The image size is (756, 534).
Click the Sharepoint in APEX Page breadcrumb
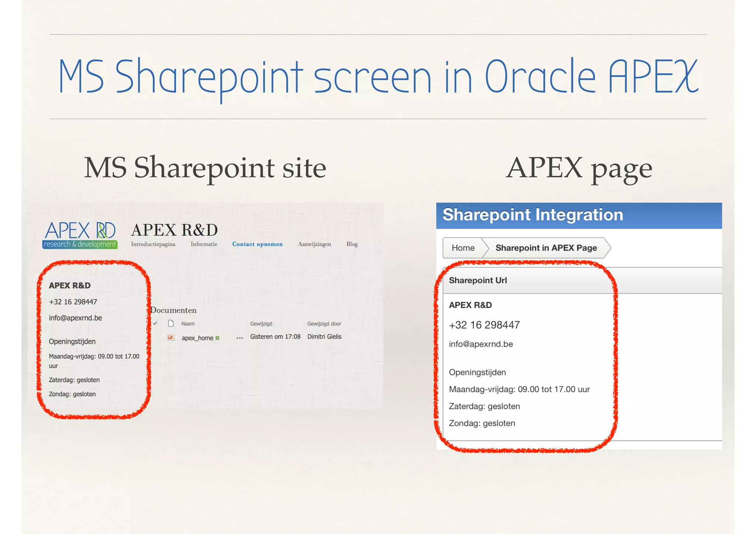tap(546, 248)
